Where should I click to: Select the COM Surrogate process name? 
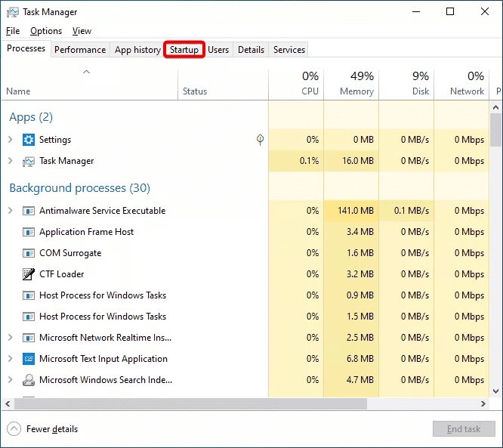pyautogui.click(x=70, y=253)
